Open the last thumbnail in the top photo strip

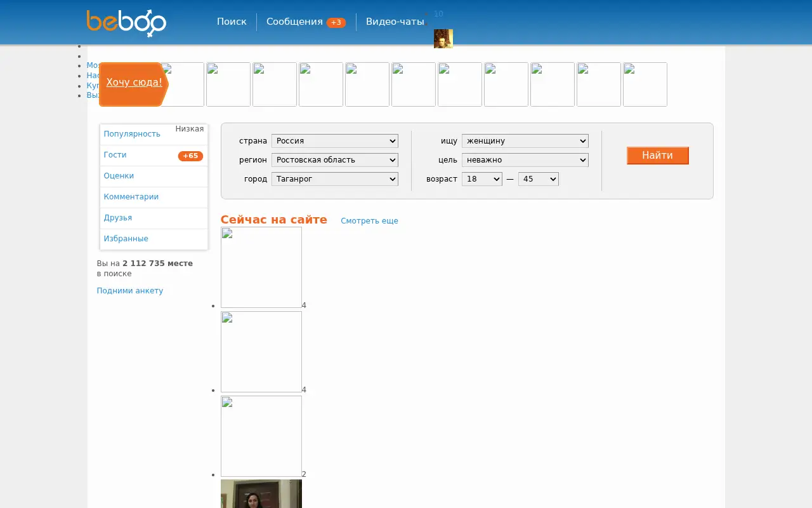[645, 84]
